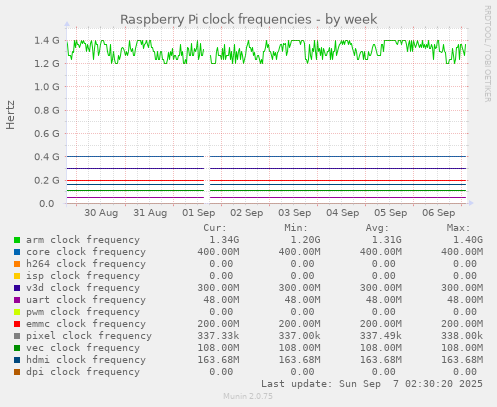
Task: Click the isp clock frequency yellow swatch
Action: tap(17, 276)
